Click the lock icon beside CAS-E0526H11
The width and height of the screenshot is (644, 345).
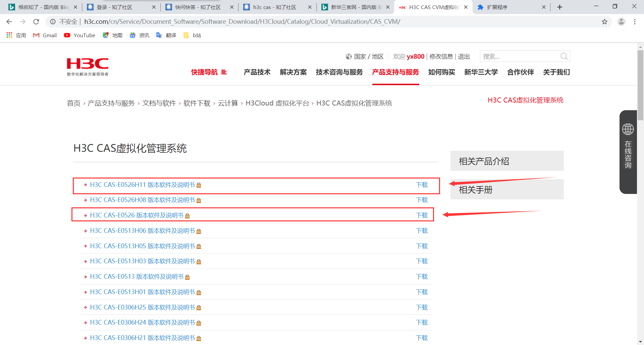(x=199, y=185)
